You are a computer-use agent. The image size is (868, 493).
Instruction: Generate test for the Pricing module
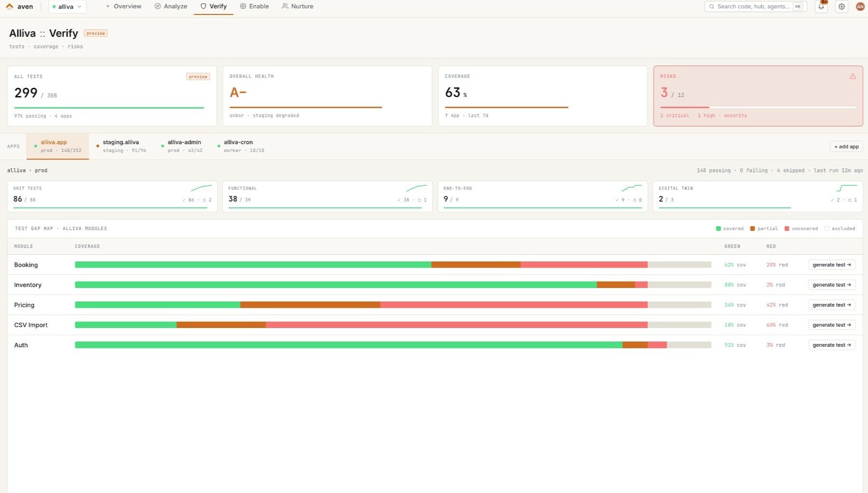(x=831, y=305)
